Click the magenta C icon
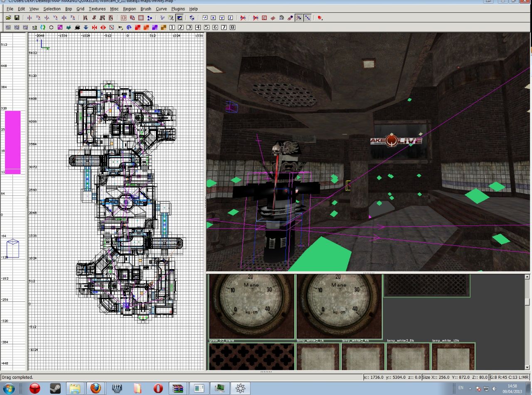 [x=60, y=27]
